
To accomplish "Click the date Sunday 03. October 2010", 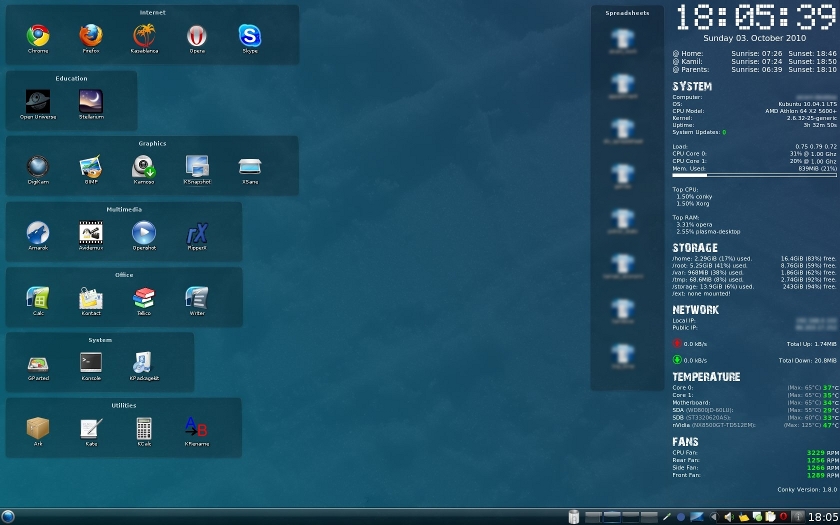I will point(754,38).
